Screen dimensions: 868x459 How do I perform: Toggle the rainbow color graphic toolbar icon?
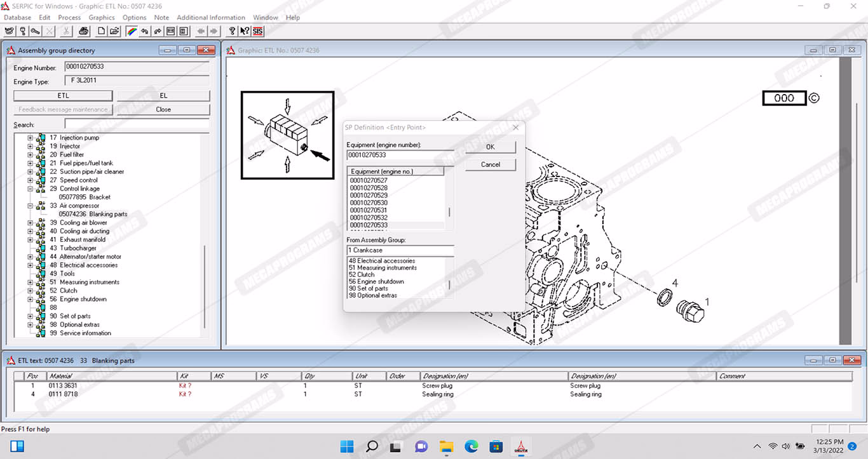[x=132, y=30]
